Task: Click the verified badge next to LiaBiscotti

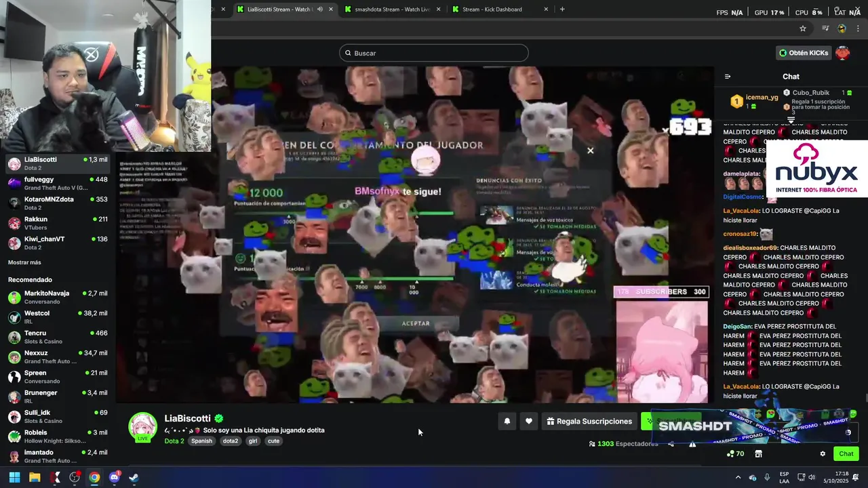Action: point(219,418)
